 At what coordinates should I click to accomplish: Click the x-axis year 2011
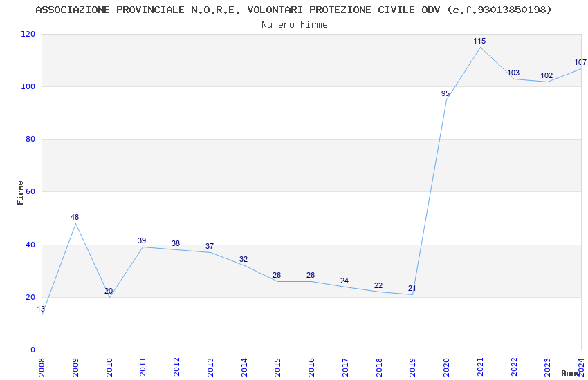click(x=143, y=367)
